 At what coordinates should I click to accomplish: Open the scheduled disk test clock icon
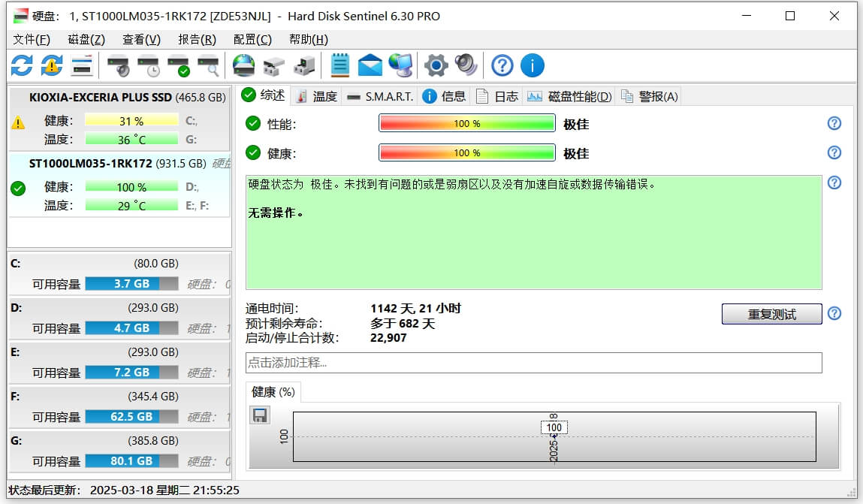[149, 66]
